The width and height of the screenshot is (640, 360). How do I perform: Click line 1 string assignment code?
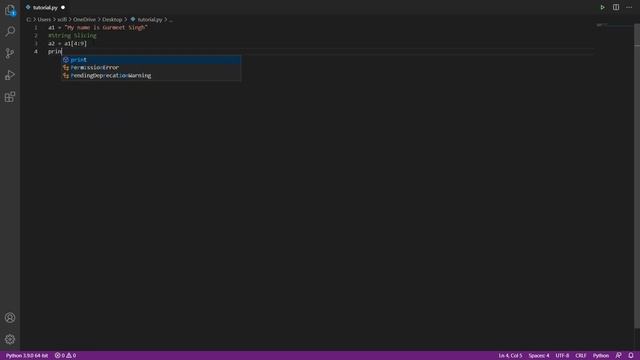click(98, 27)
